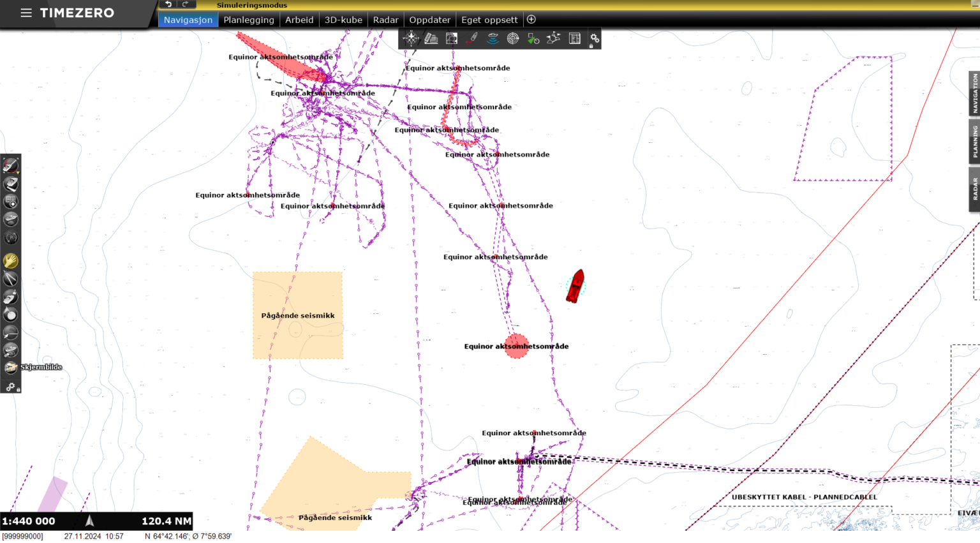
Task: Expand the NAVIGATION side panel
Action: pyautogui.click(x=974, y=93)
